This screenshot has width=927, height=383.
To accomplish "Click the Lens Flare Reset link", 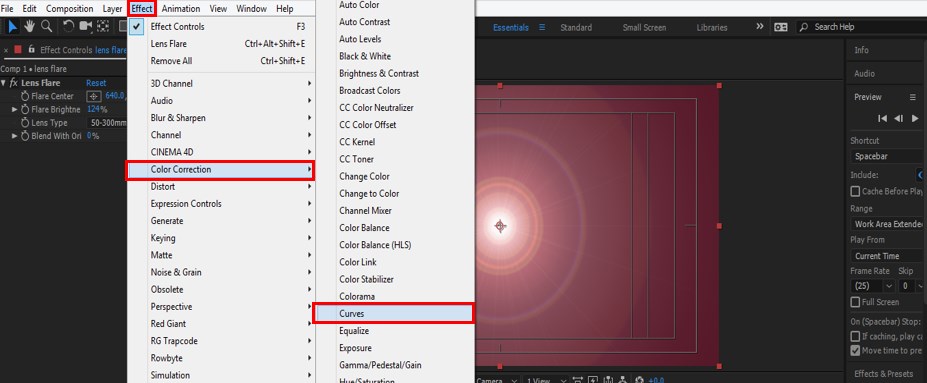I will coord(96,83).
